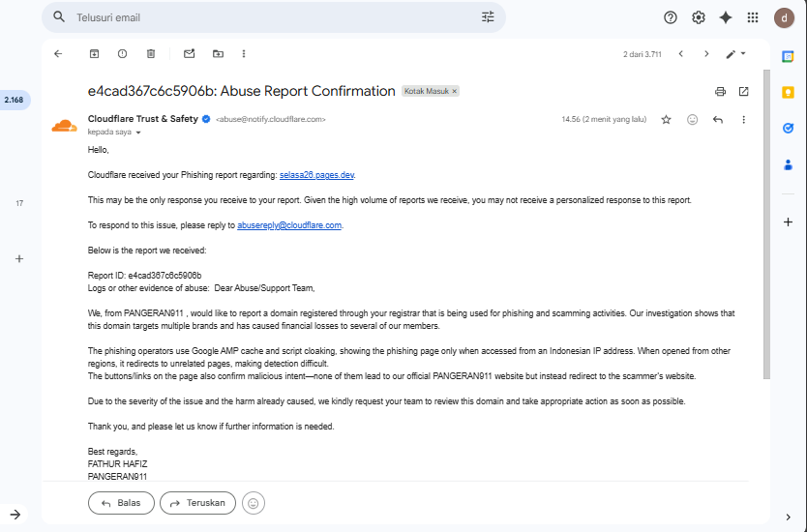Archive this email
The height and width of the screenshot is (532, 807).
tap(94, 53)
